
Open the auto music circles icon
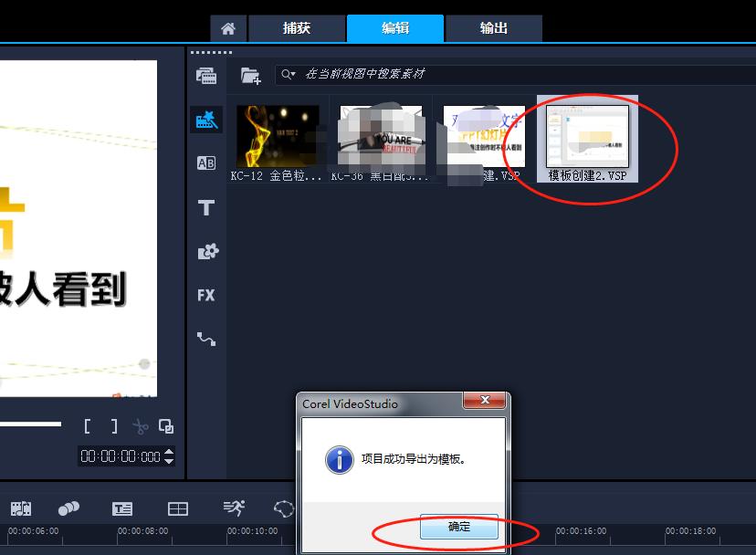point(68,508)
